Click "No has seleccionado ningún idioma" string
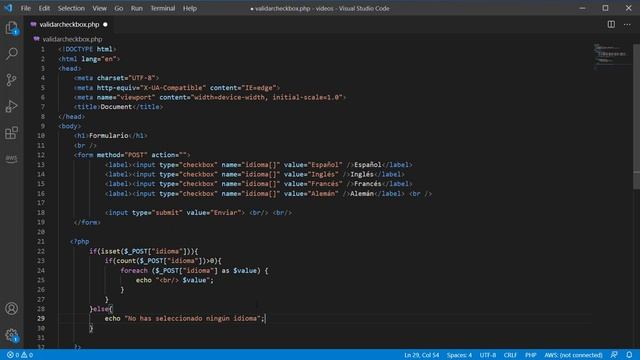640x360 pixels. [x=193, y=318]
